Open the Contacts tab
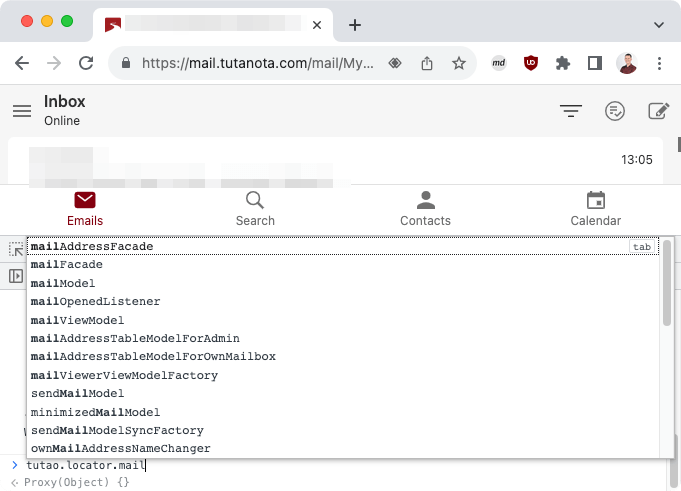Screen dimensions: 681x491 [x=425, y=209]
